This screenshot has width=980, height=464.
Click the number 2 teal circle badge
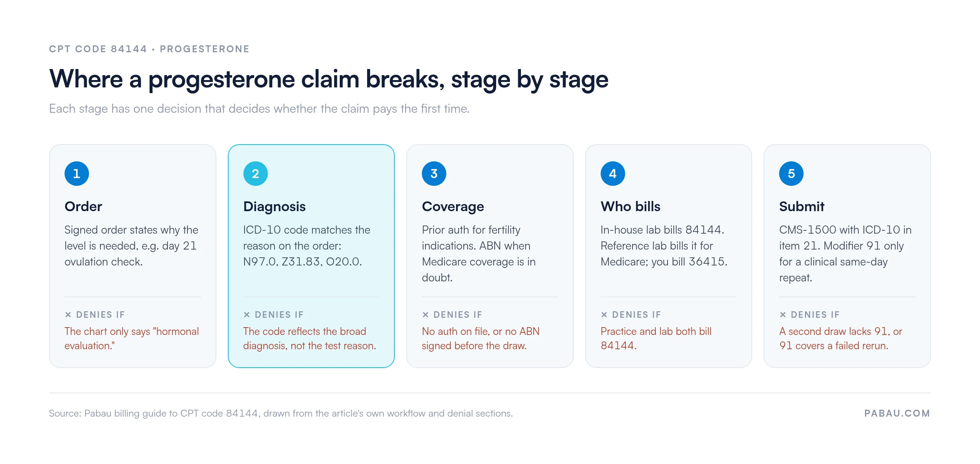click(x=256, y=174)
